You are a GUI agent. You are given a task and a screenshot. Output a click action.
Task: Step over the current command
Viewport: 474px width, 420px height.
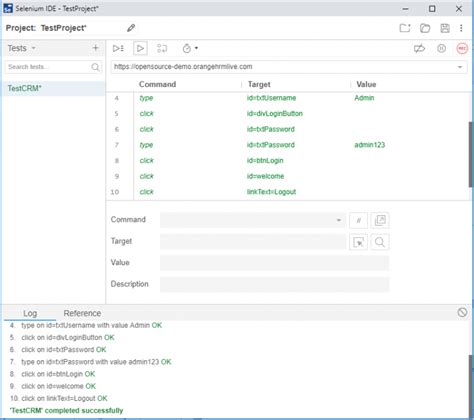(162, 48)
